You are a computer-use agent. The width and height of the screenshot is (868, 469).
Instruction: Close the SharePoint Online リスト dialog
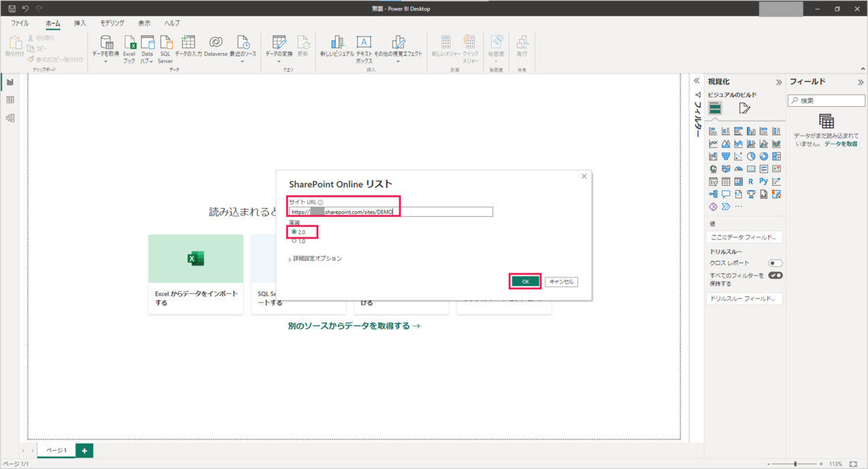click(584, 176)
